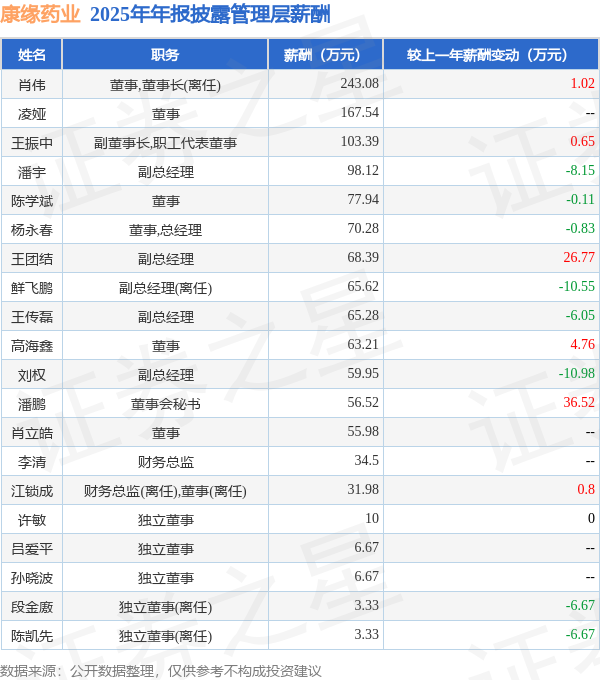Click the position 董事,总经理
The width and height of the screenshot is (600, 680).
(165, 230)
